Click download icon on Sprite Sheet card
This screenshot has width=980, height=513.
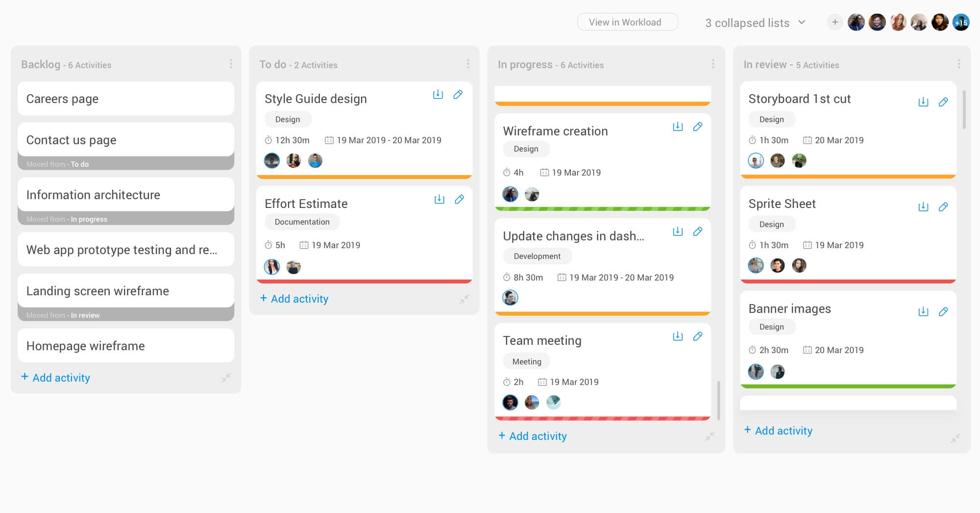[x=923, y=207]
